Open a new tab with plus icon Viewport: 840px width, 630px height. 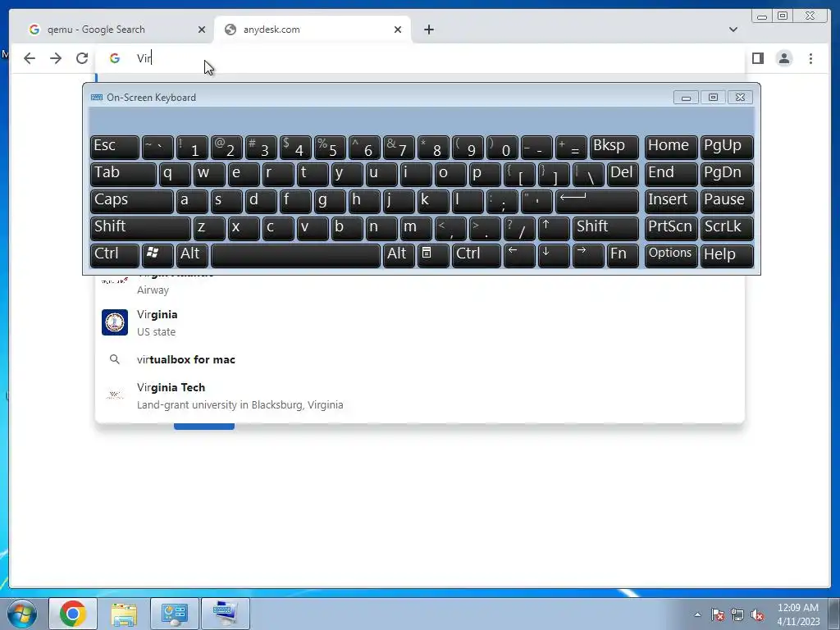[428, 30]
